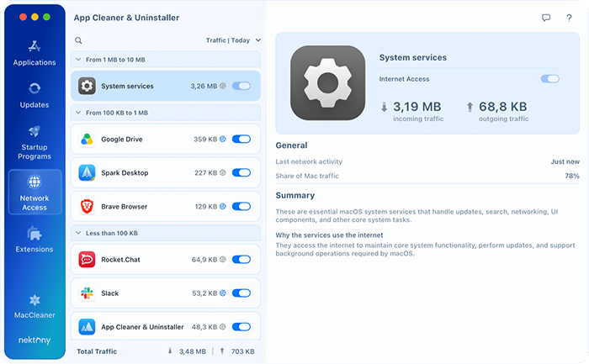
Task: Click the App Cleaner & Uninstaller list icon
Action: [x=87, y=327]
